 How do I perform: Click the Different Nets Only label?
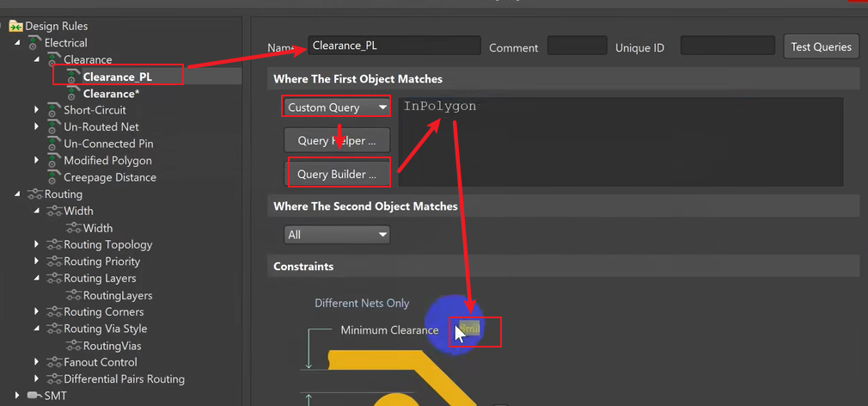point(362,303)
